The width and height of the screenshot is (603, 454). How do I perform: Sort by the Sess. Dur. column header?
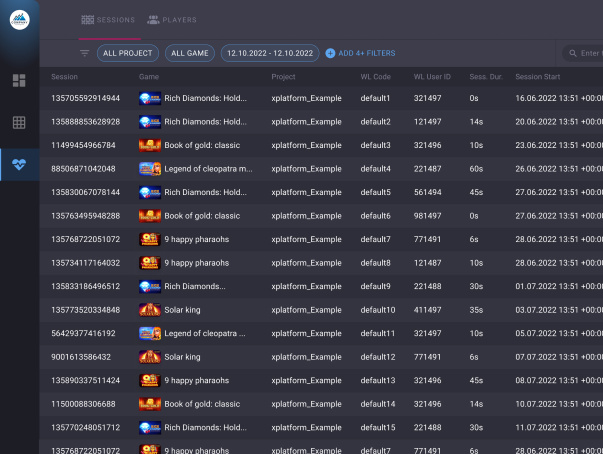tap(486, 77)
